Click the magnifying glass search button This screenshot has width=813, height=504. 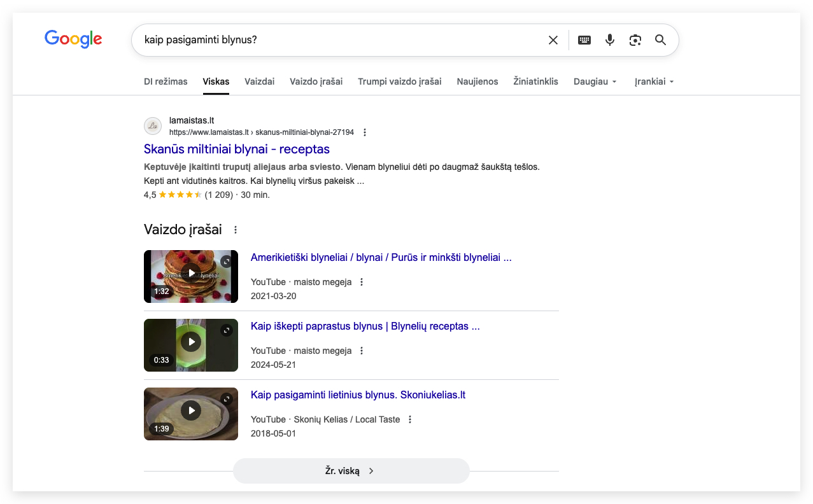click(x=660, y=40)
